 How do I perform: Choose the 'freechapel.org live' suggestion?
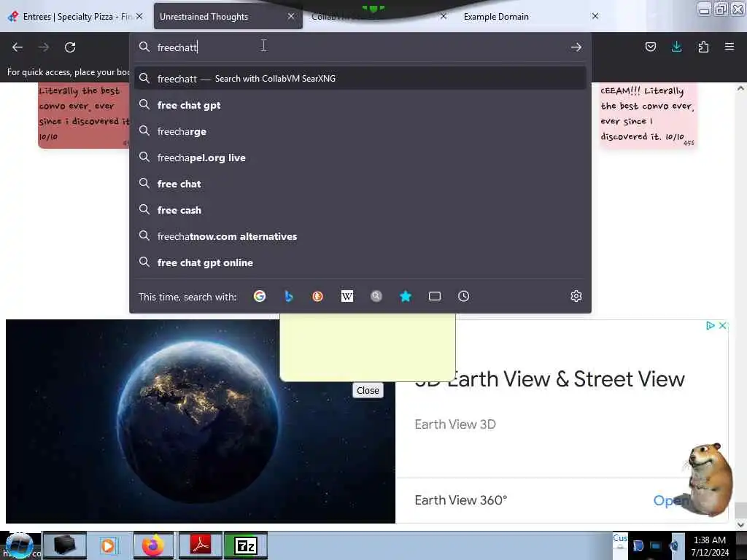pos(360,157)
